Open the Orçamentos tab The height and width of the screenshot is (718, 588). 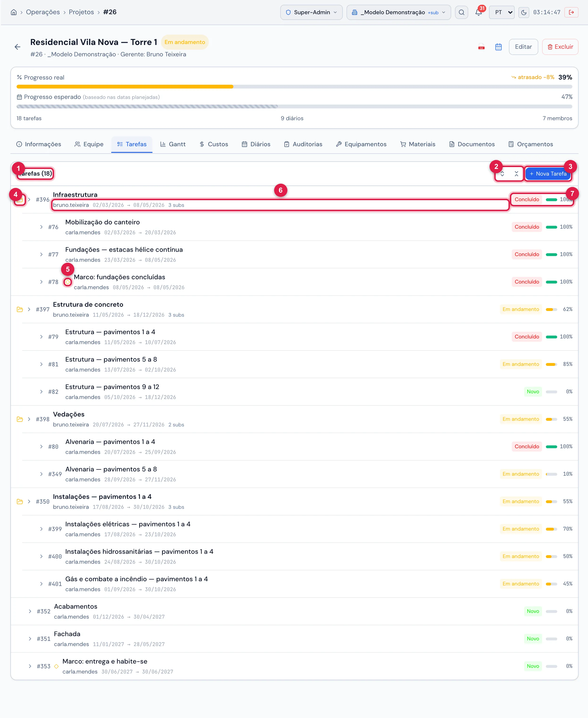530,144
